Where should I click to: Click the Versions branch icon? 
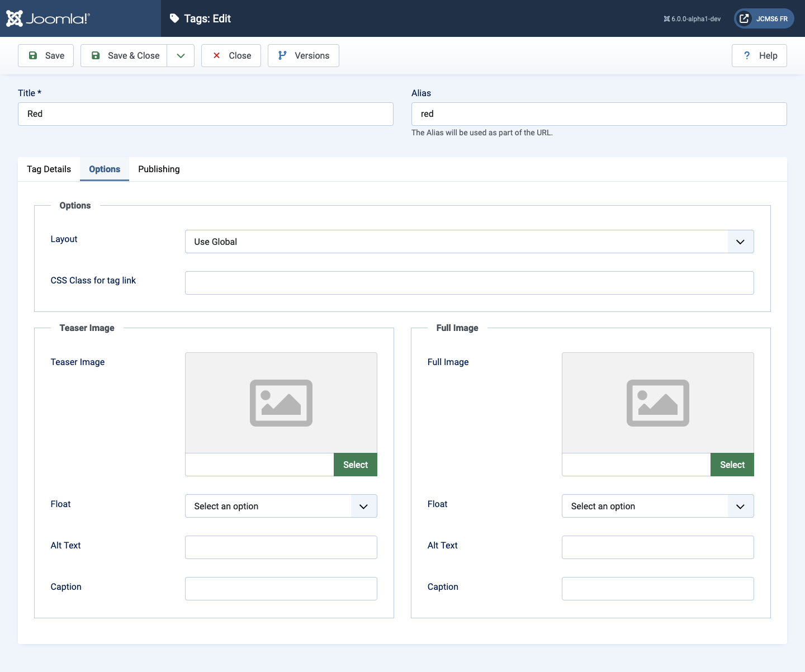coord(282,55)
